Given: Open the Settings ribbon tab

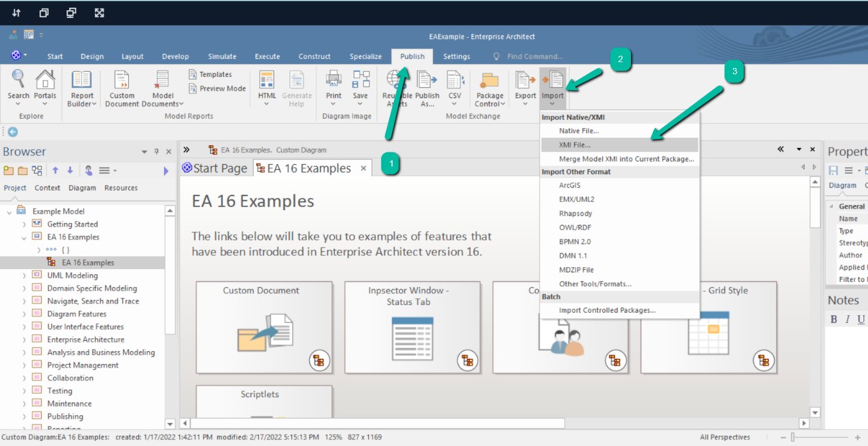Looking at the screenshot, I should (x=457, y=56).
